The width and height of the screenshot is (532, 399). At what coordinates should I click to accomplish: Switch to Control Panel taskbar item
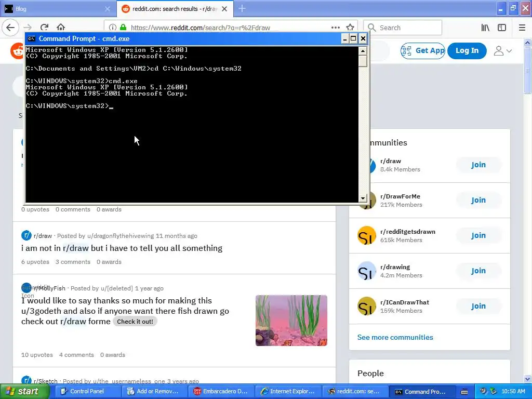[x=87, y=391]
